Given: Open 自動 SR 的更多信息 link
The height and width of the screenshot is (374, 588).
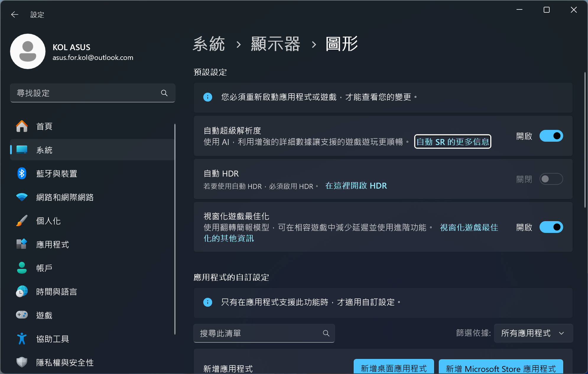Looking at the screenshot, I should click(x=452, y=142).
